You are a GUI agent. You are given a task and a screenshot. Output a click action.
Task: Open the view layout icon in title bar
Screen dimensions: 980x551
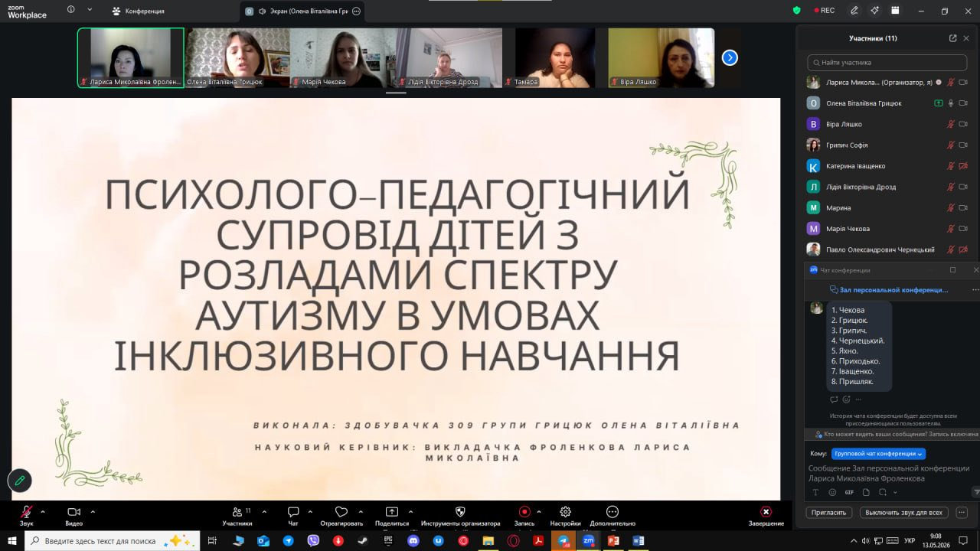pos(894,11)
